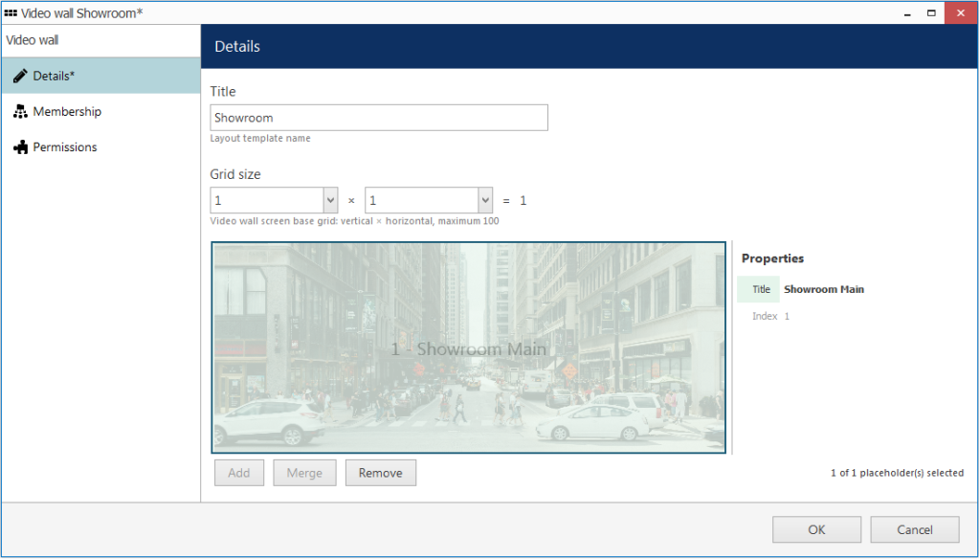Image resolution: width=980 pixels, height=559 pixels.
Task: Click the Merge button
Action: (304, 473)
